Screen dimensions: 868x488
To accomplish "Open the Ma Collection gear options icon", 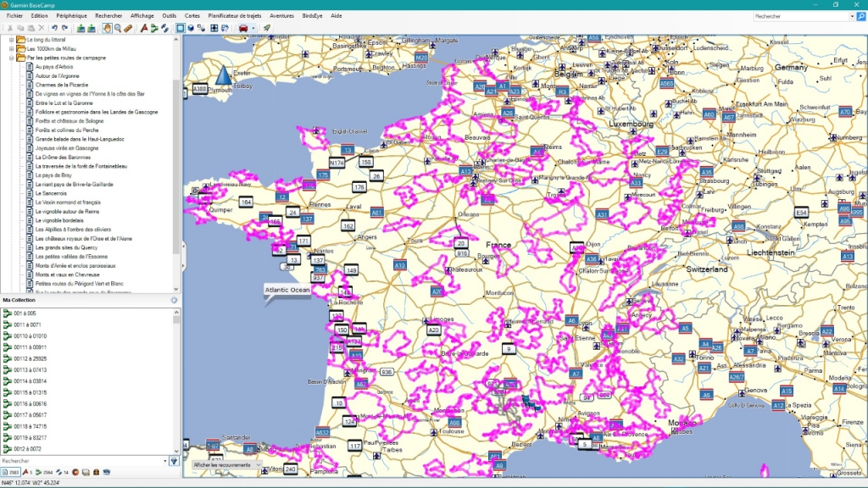I will [174, 300].
